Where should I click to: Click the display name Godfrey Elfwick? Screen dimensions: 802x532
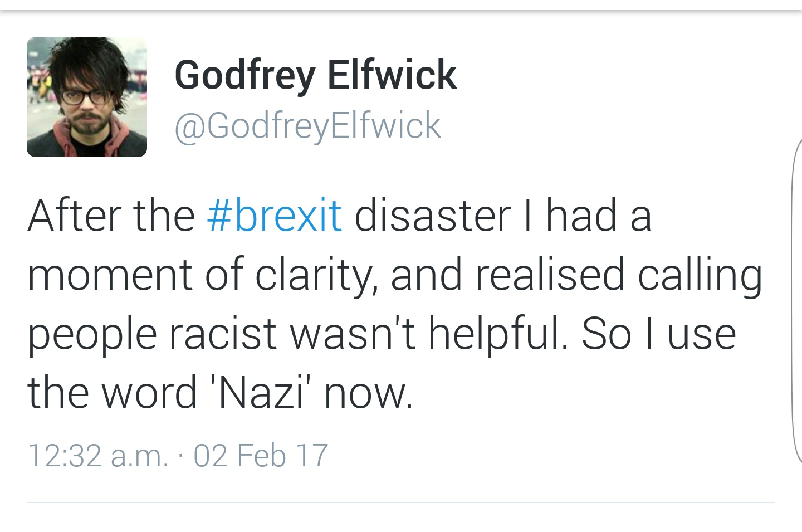315,75
